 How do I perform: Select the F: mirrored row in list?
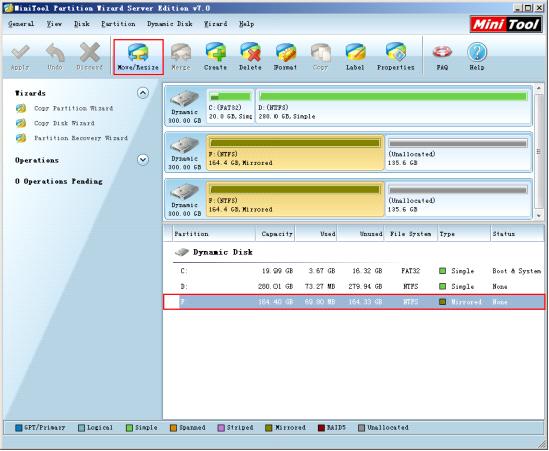point(354,302)
